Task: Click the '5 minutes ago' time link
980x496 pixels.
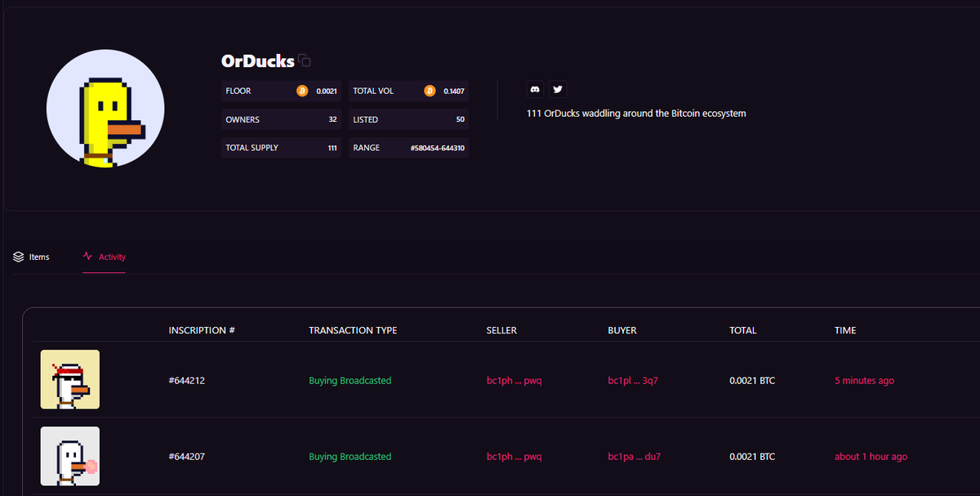Action: (x=864, y=381)
